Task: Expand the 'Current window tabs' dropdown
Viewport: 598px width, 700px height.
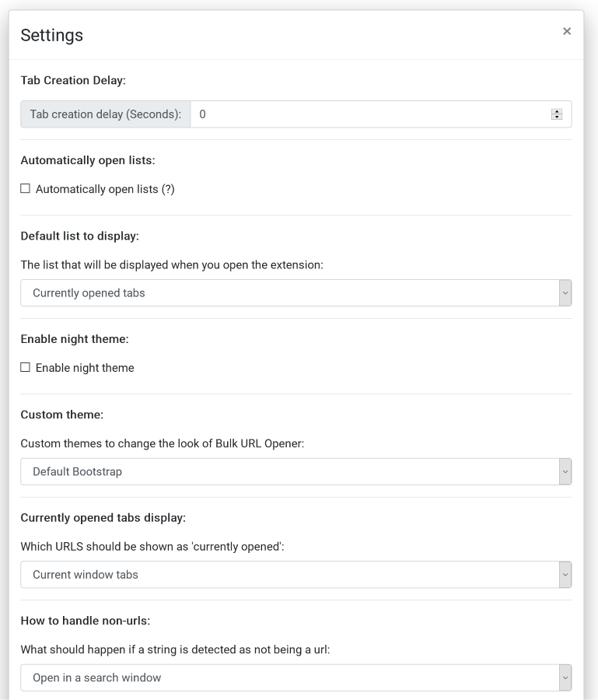Action: click(289, 575)
